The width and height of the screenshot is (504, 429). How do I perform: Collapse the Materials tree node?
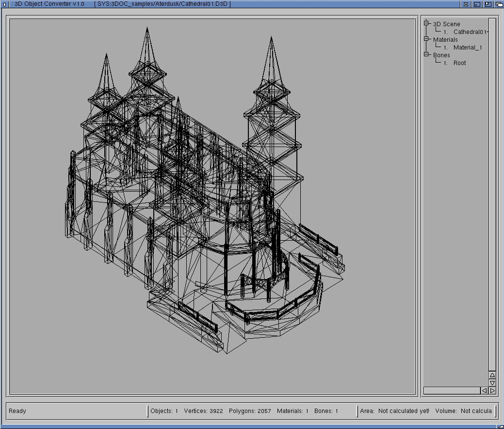tap(427, 39)
